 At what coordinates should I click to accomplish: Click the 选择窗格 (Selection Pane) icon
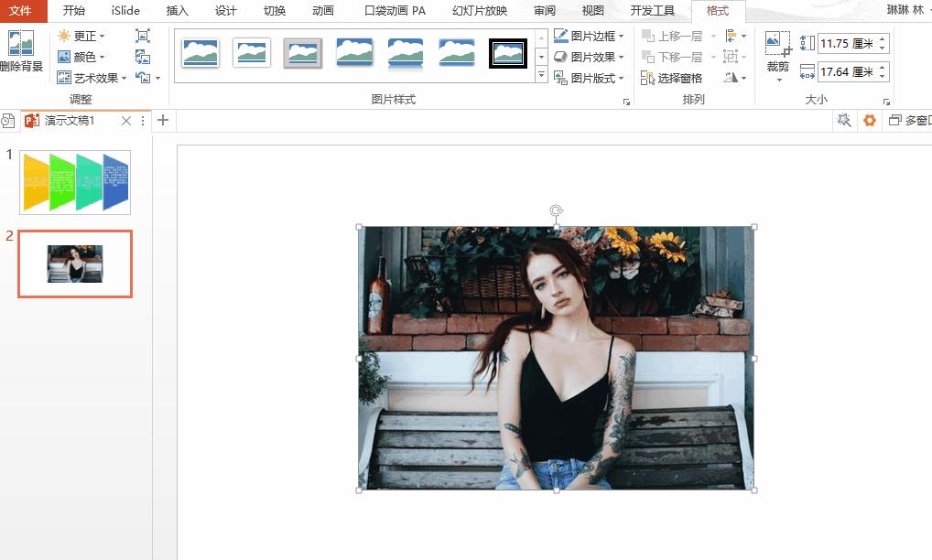(671, 76)
